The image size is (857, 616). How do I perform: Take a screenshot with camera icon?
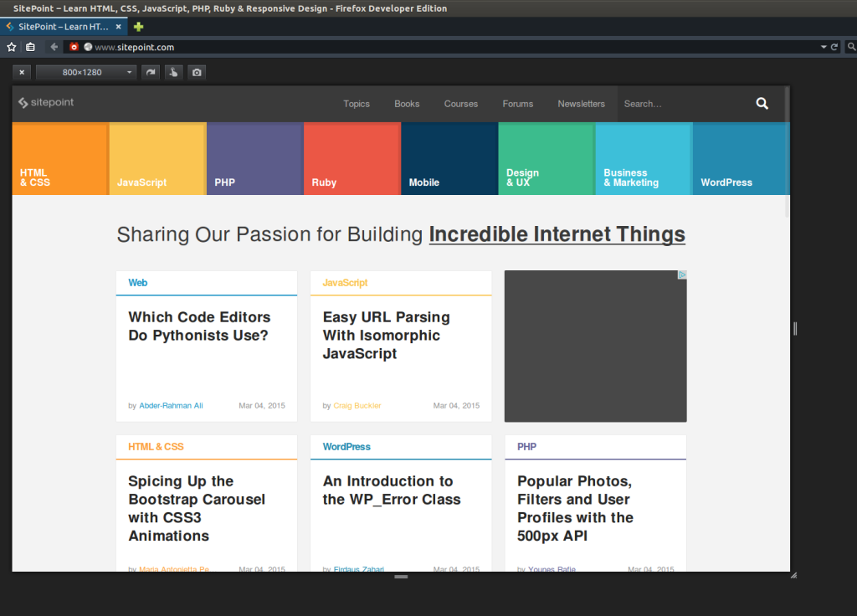coord(197,73)
